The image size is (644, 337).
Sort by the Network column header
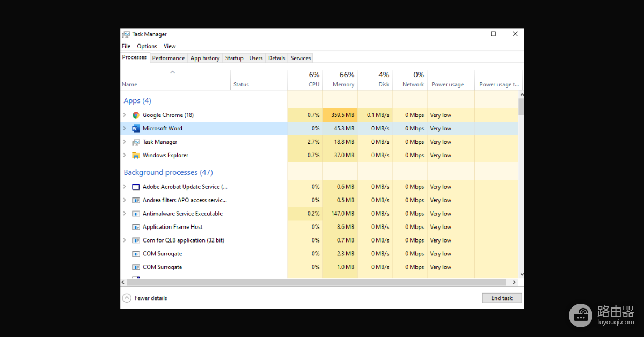click(410, 79)
